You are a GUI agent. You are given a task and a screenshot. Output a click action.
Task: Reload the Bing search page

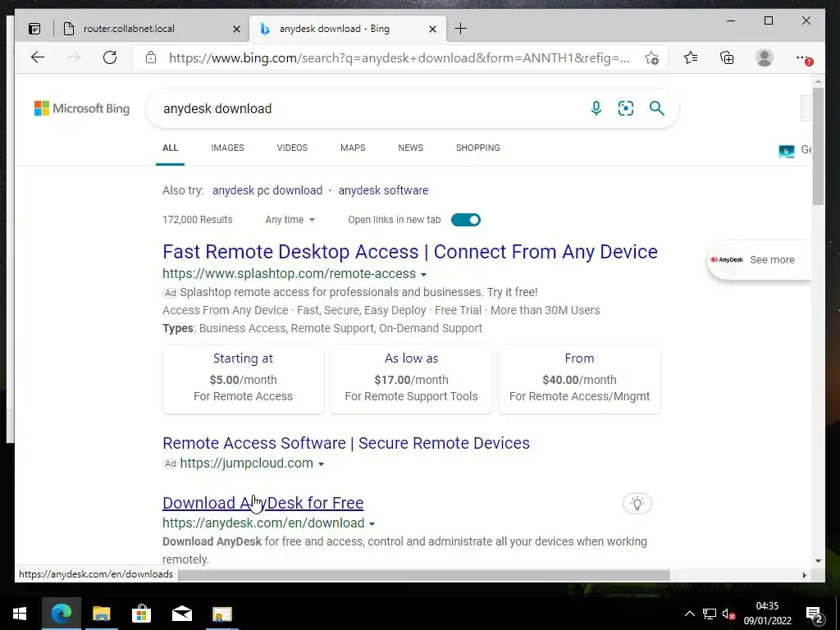(x=110, y=57)
